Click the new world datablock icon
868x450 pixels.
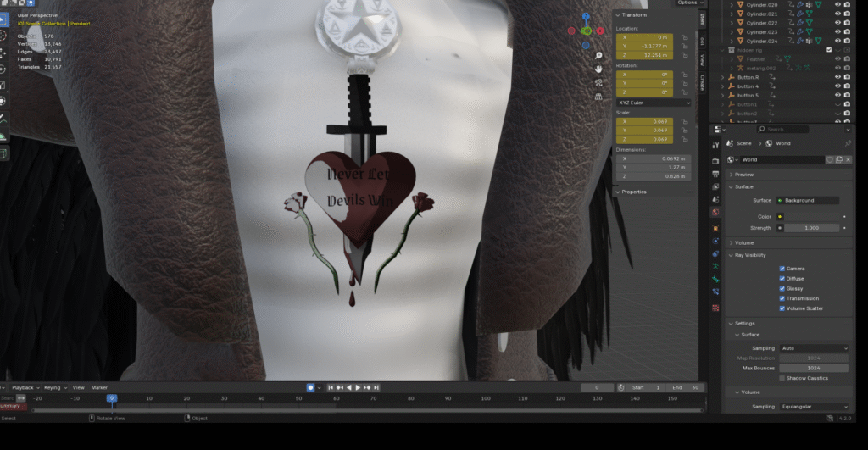tap(839, 159)
